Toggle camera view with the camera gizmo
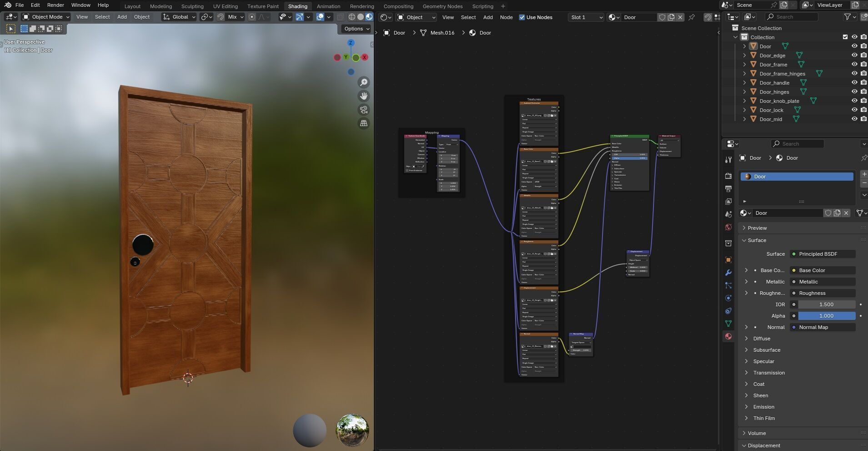 [364, 110]
